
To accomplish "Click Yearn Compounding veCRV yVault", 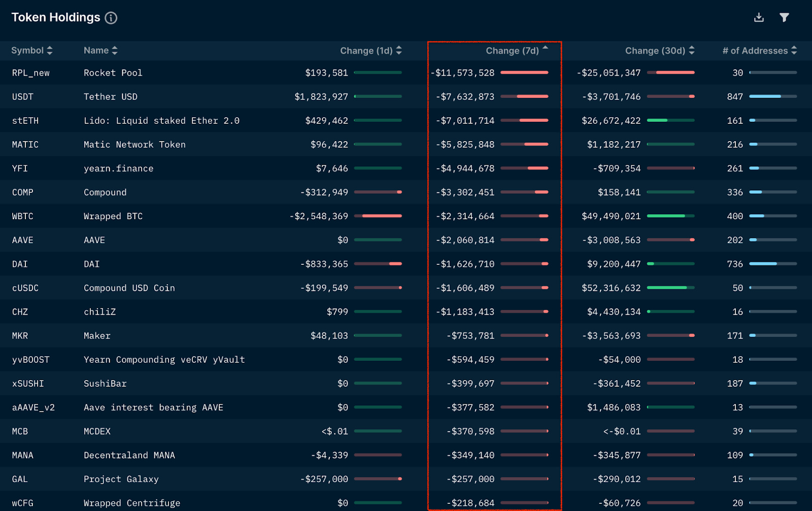I will coord(164,360).
